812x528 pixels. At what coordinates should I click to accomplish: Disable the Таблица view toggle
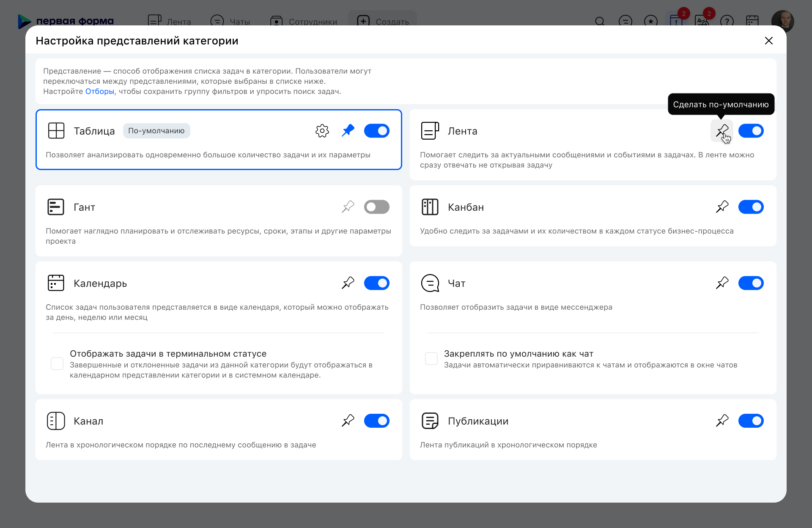376,131
